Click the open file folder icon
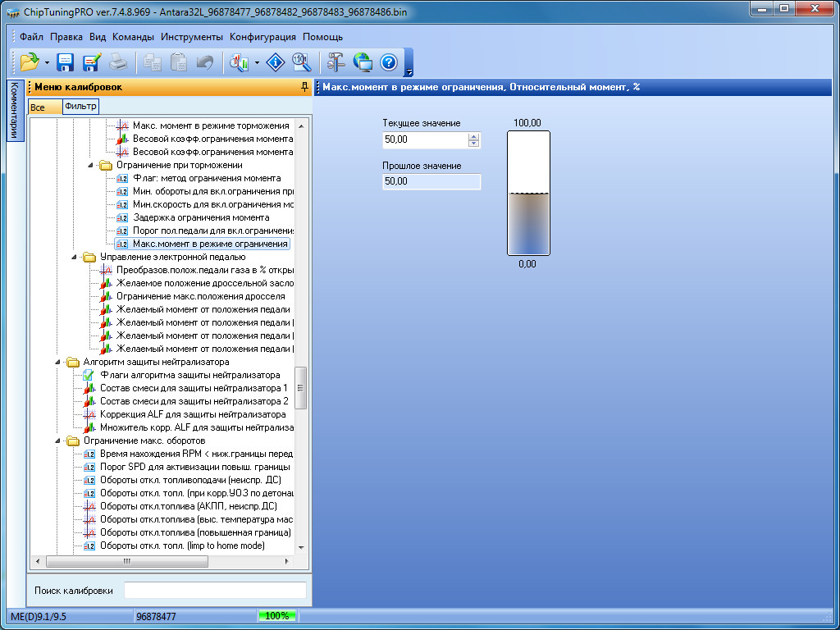This screenshot has height=630, width=840. click(30, 62)
